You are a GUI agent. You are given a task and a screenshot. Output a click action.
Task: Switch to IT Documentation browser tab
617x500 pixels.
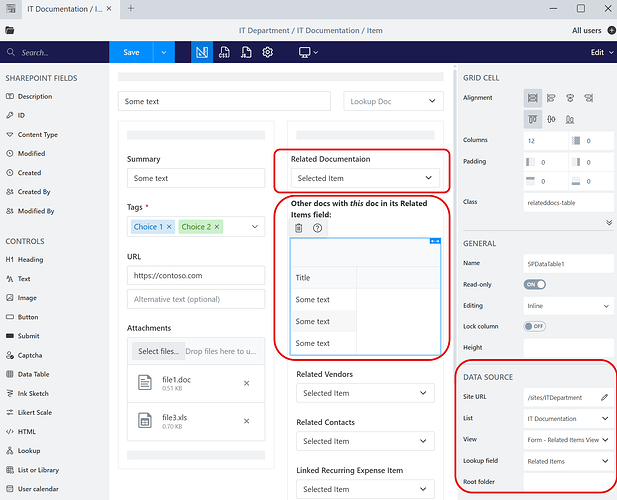[x=63, y=9]
